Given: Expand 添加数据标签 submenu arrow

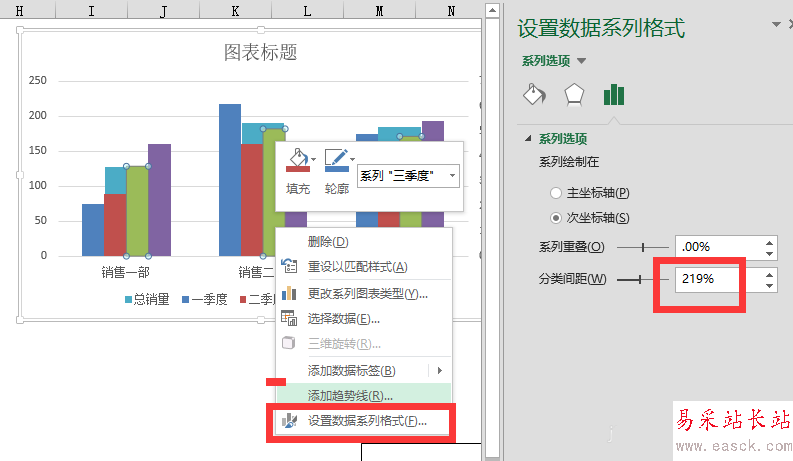Looking at the screenshot, I should coord(439,371).
